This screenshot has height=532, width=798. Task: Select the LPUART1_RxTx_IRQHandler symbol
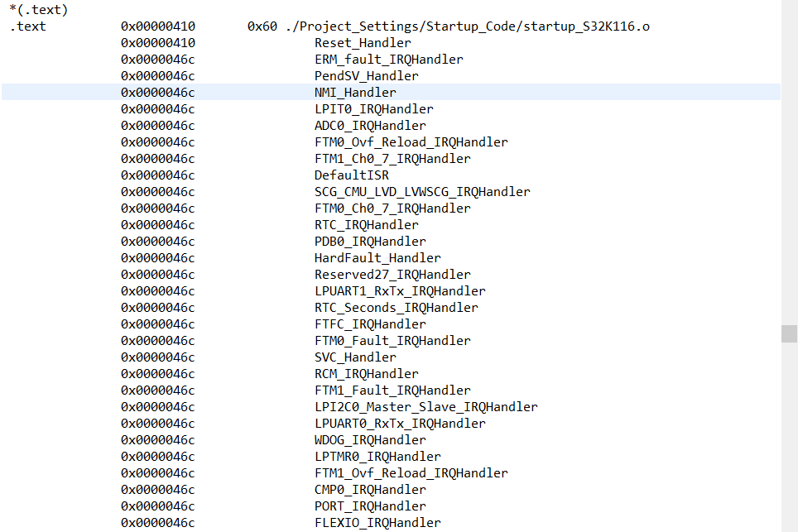tap(400, 291)
